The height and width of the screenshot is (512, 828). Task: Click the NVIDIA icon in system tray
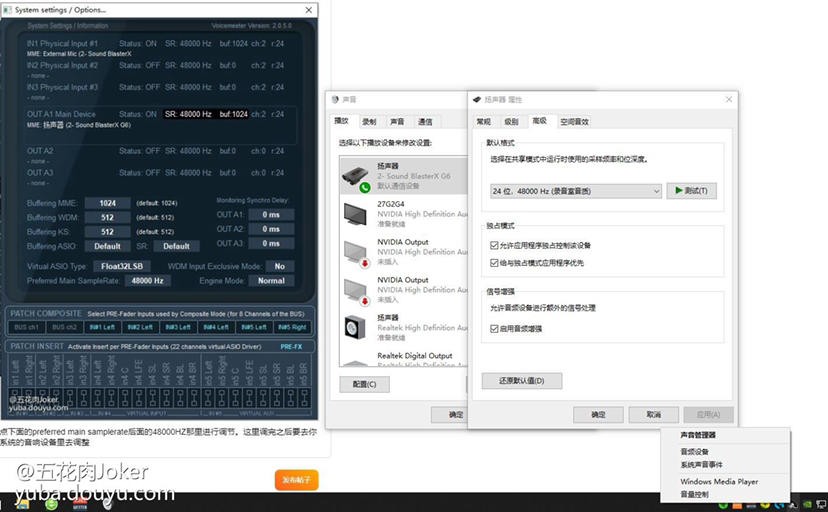tap(807, 505)
